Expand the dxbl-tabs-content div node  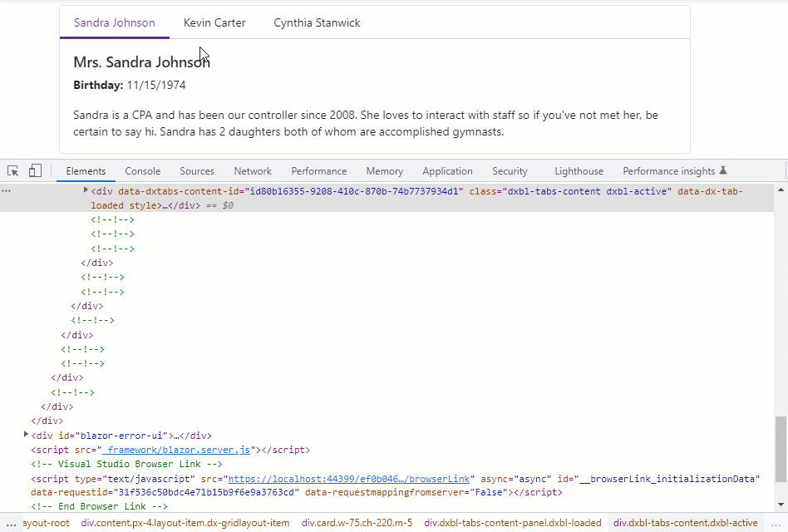86,190
